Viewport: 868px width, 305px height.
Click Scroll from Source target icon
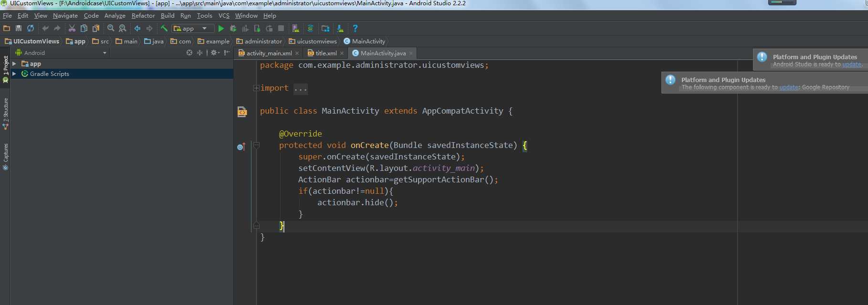(x=189, y=53)
